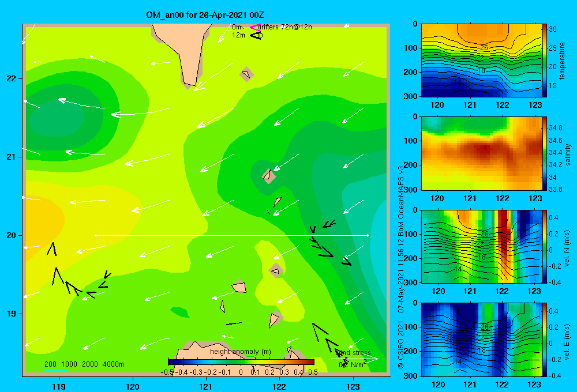577x392 pixels.
Task: Click the '12m' legend label
Action: click(x=238, y=35)
